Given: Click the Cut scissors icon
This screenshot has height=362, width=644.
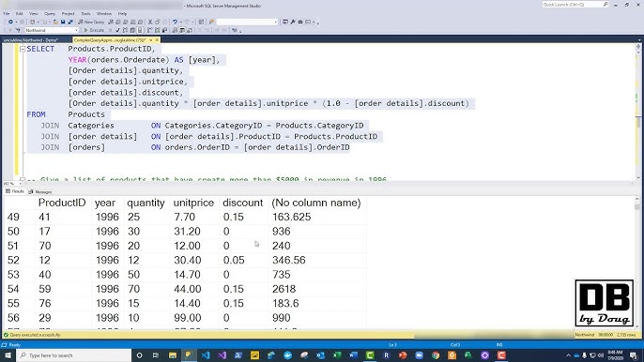Looking at the screenshot, I should (x=150, y=22).
